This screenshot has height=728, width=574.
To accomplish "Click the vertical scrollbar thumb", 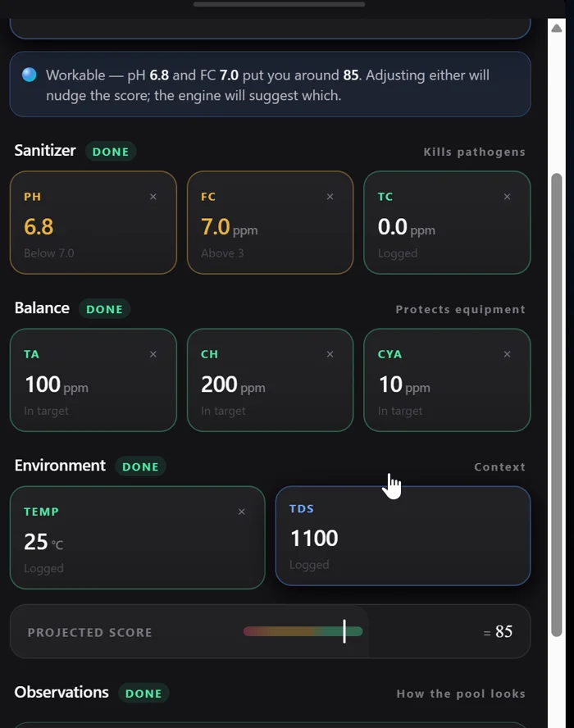I will click(556, 405).
